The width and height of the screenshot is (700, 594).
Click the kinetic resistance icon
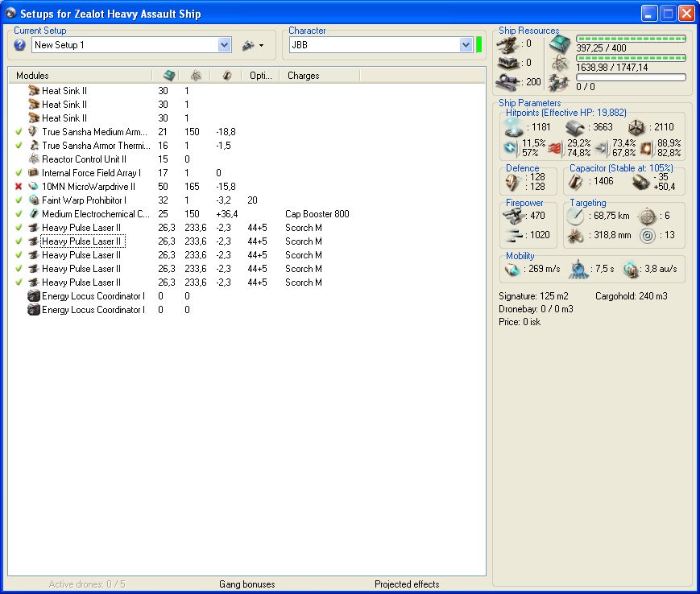click(x=602, y=147)
